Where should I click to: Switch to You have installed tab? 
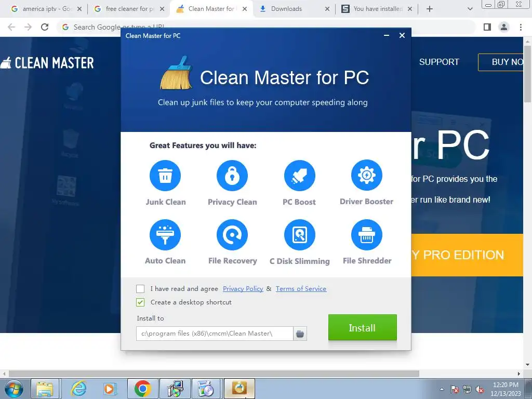tap(377, 9)
